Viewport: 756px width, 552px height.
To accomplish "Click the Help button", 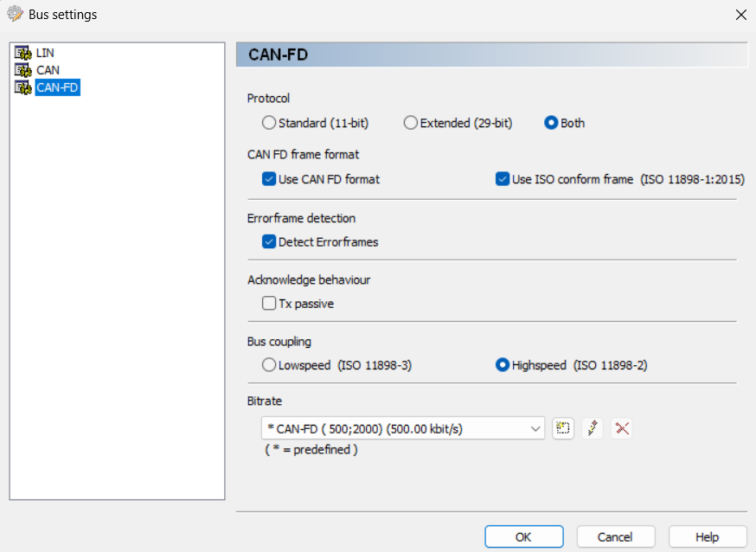I will point(707,536).
